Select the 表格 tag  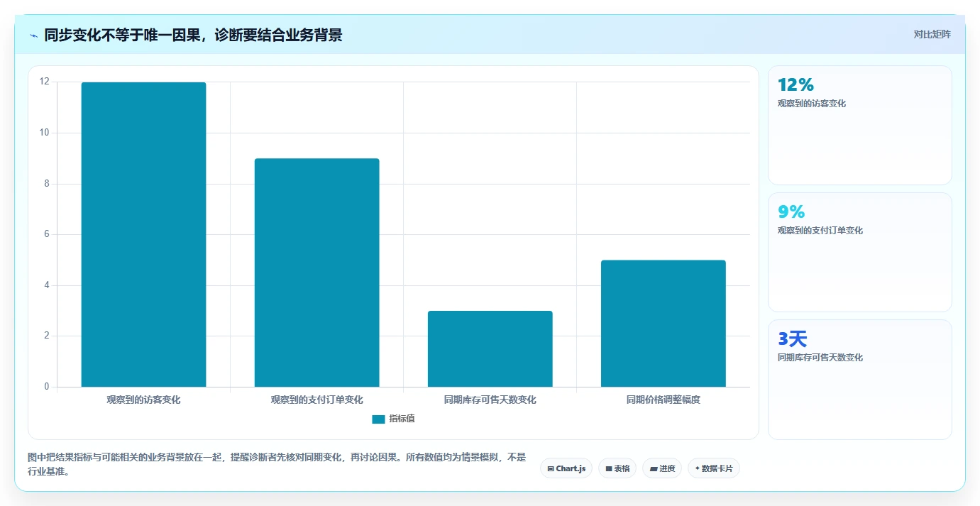[x=617, y=468]
